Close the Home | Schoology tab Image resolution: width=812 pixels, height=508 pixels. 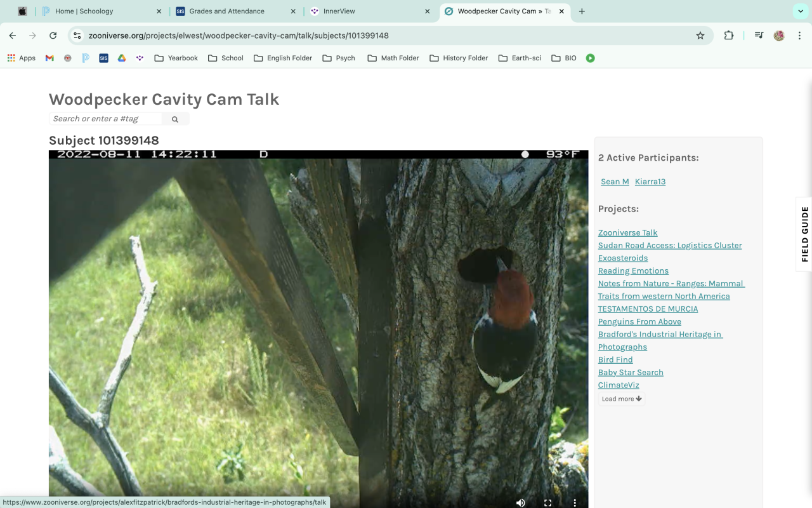[x=159, y=11]
